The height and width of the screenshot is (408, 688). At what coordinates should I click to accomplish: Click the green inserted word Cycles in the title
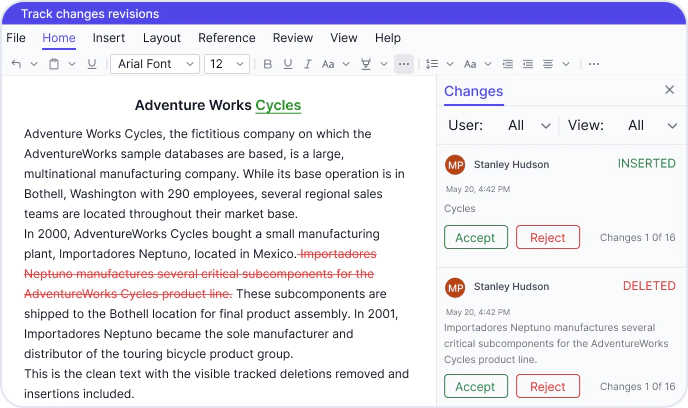[x=278, y=105]
